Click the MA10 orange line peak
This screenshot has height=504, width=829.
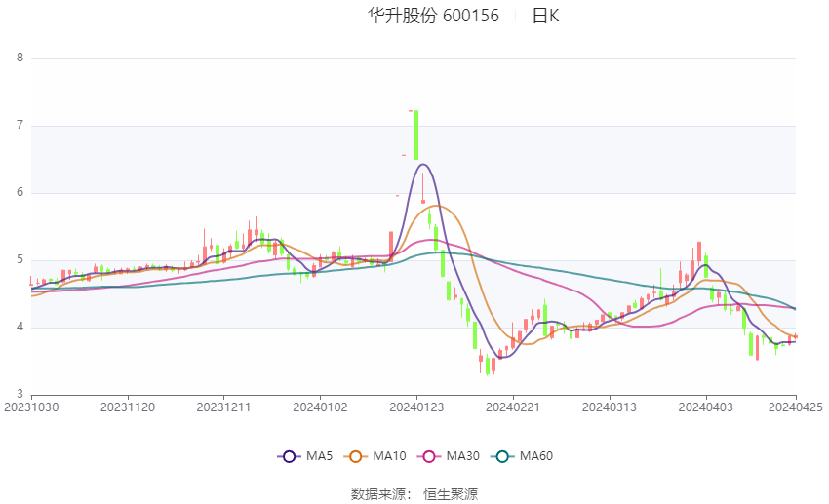tap(437, 206)
